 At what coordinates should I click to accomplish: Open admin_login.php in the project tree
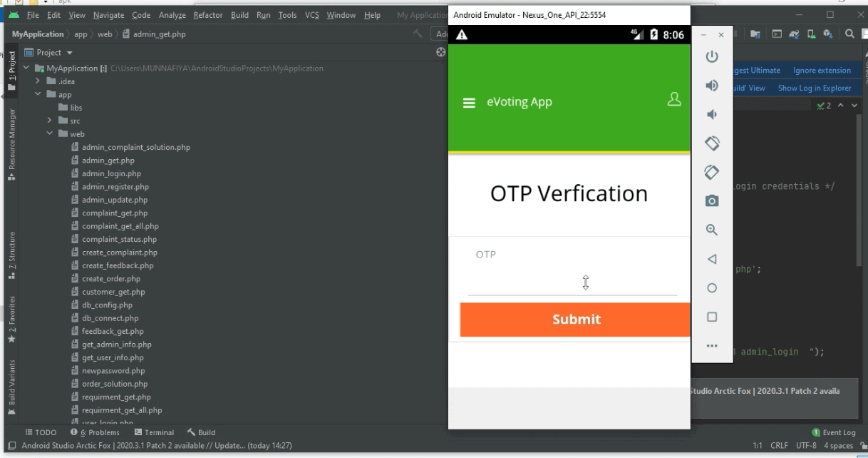pyautogui.click(x=111, y=173)
